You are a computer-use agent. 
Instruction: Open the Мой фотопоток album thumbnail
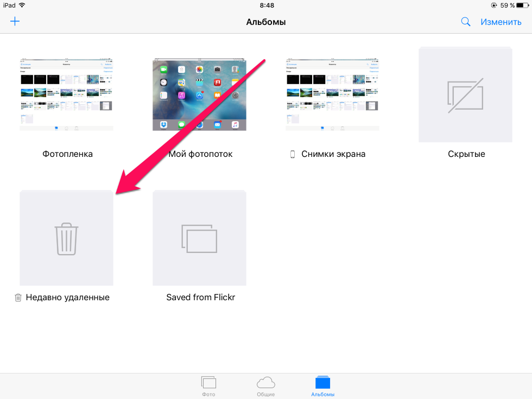(x=200, y=94)
